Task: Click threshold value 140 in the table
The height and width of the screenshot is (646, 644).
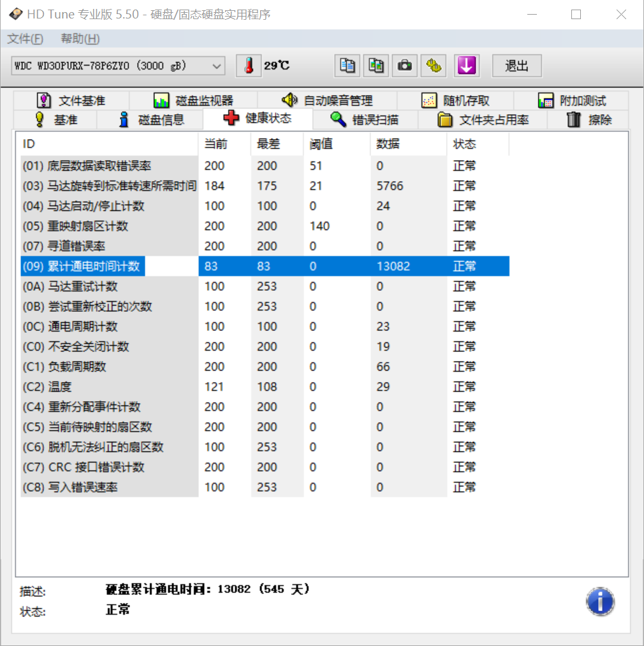Action: (319, 226)
